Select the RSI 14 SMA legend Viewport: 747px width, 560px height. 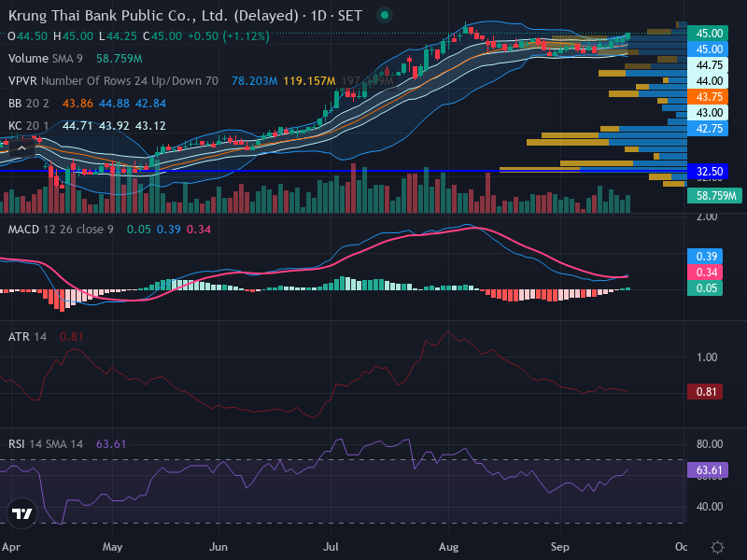[x=45, y=444]
